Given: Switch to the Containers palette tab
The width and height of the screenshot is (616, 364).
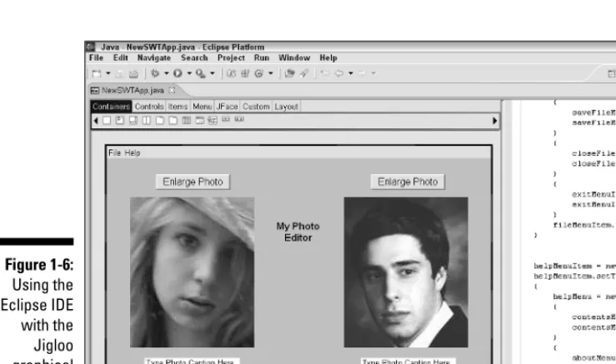Looking at the screenshot, I should [x=111, y=107].
